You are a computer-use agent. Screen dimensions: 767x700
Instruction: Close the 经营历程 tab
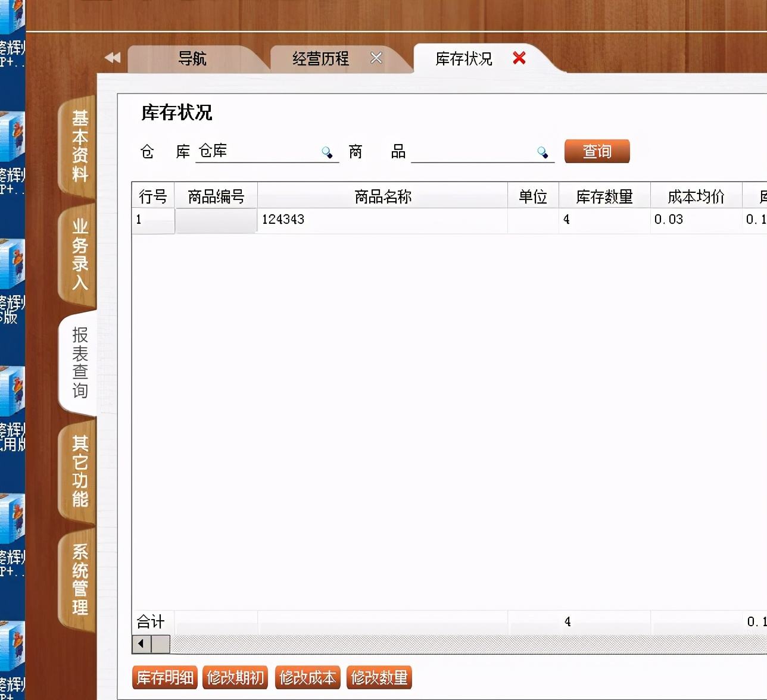click(376, 58)
